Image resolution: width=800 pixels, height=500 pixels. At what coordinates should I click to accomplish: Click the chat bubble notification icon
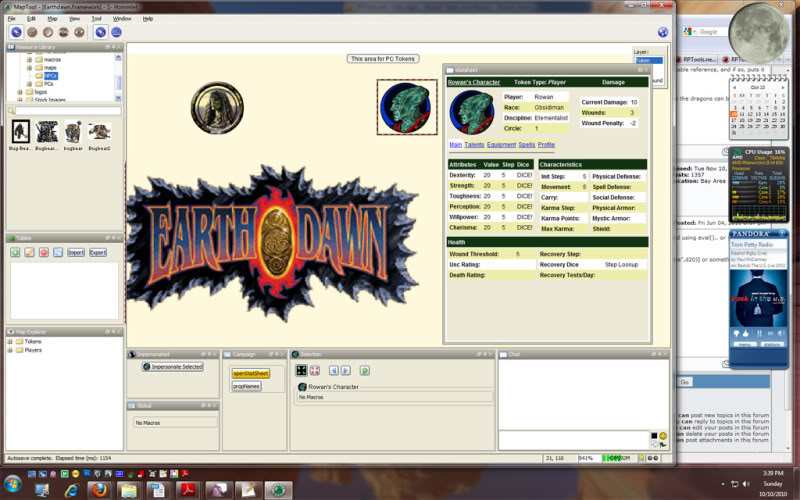click(655, 444)
